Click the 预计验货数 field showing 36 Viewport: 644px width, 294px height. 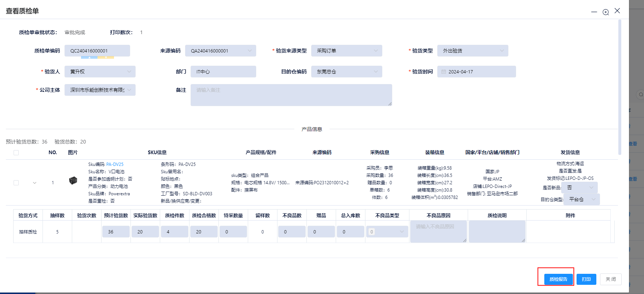click(x=116, y=232)
